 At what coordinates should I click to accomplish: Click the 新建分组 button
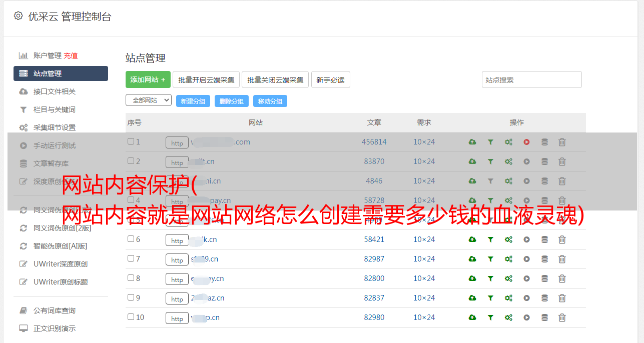click(193, 101)
